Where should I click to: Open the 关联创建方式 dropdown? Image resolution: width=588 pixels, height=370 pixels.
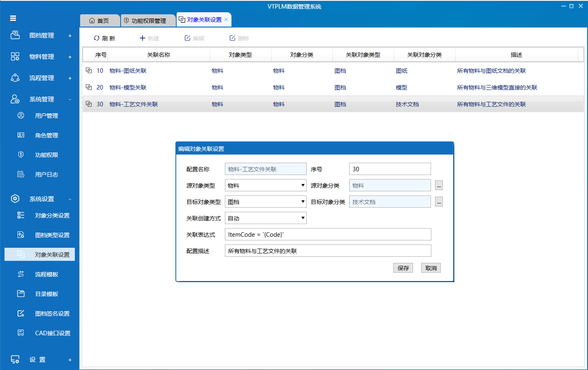point(303,218)
